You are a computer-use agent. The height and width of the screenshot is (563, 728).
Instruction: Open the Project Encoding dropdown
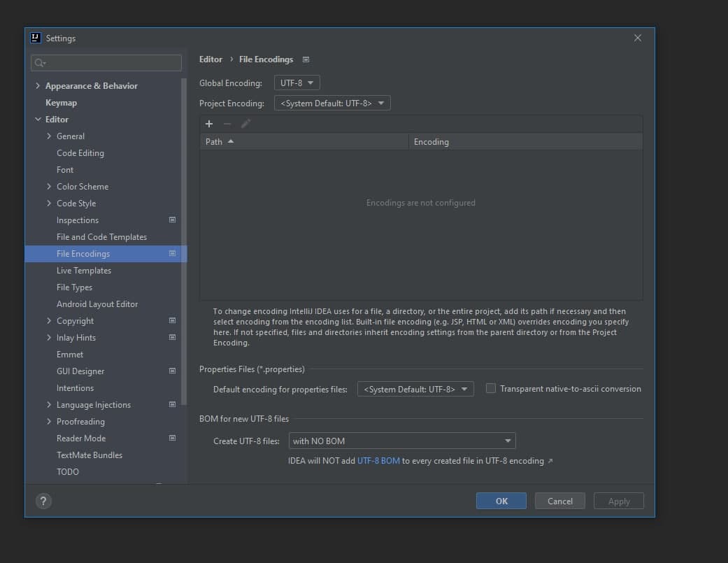point(332,103)
